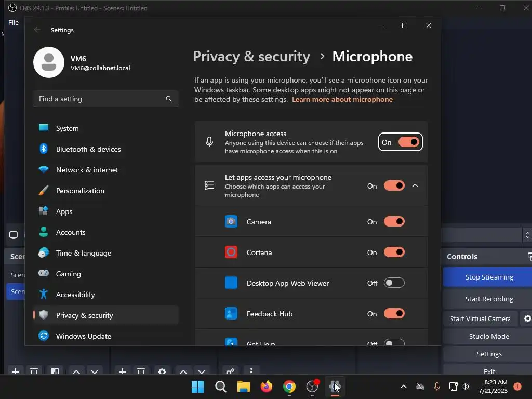Collapse the Let apps access your microphone list
The height and width of the screenshot is (399, 532).
point(415,185)
